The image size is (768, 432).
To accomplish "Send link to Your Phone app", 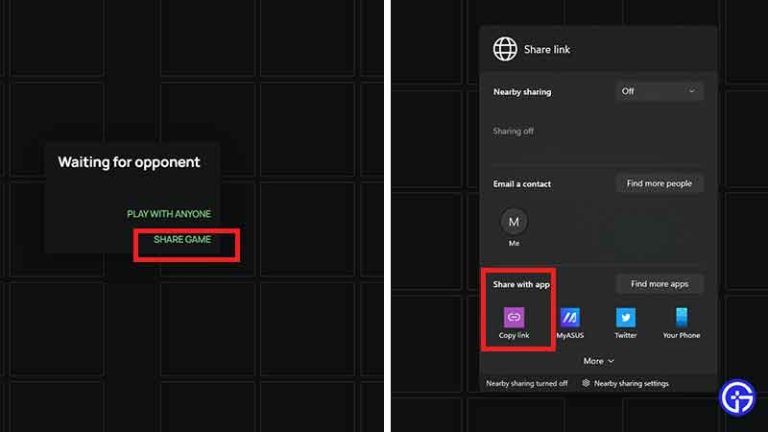I will pyautogui.click(x=682, y=317).
